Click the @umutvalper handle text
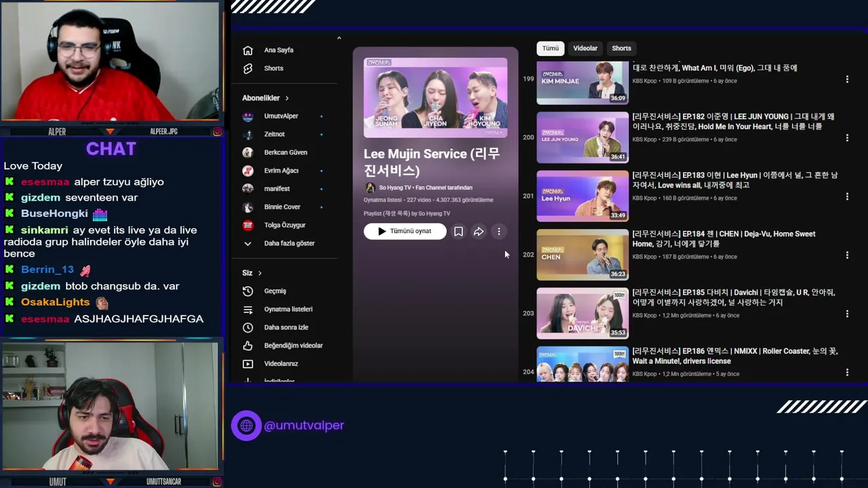868x488 pixels. 304,426
